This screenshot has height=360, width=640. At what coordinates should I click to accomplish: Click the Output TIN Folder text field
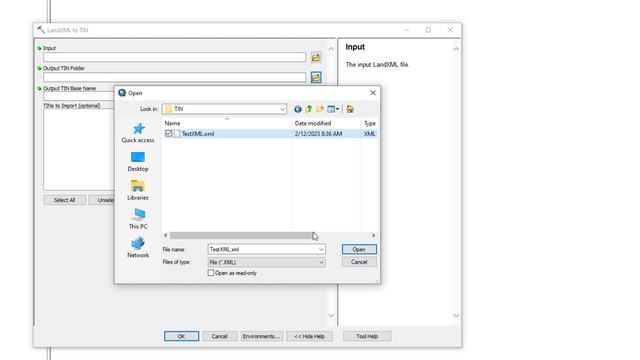tap(174, 77)
